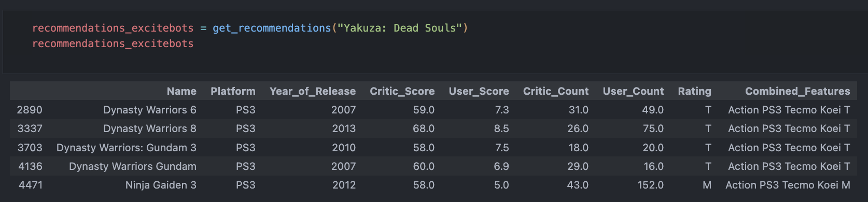Click user count 20.0
This screenshot has height=202, width=868.
click(653, 148)
